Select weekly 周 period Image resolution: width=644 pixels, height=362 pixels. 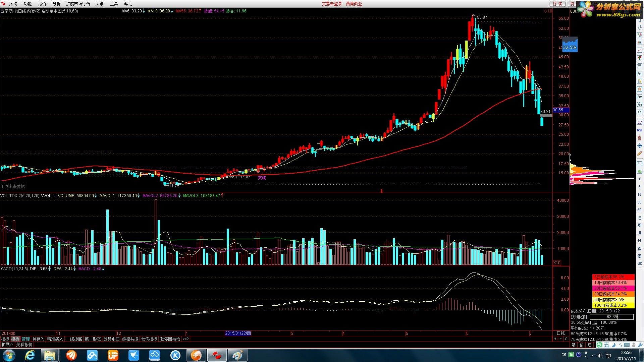(639, 226)
